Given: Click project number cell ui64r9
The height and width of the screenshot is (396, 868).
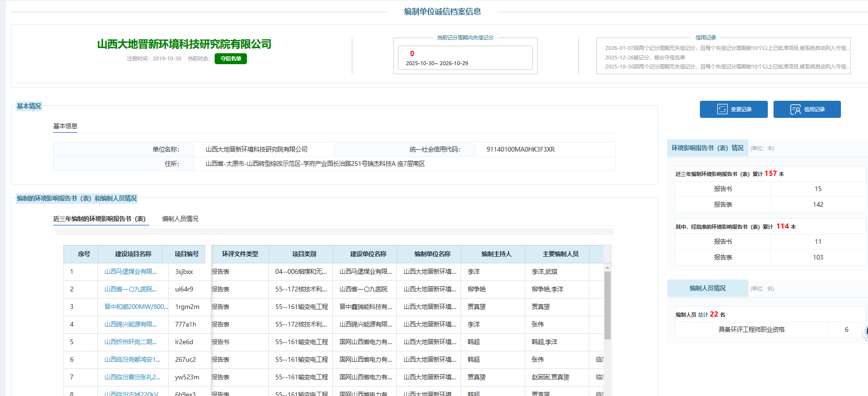Looking at the screenshot, I should pyautogui.click(x=184, y=289).
